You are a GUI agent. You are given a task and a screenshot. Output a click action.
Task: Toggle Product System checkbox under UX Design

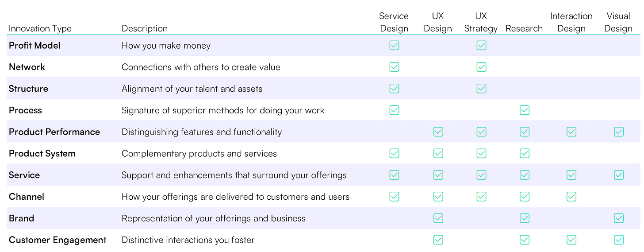(x=438, y=153)
